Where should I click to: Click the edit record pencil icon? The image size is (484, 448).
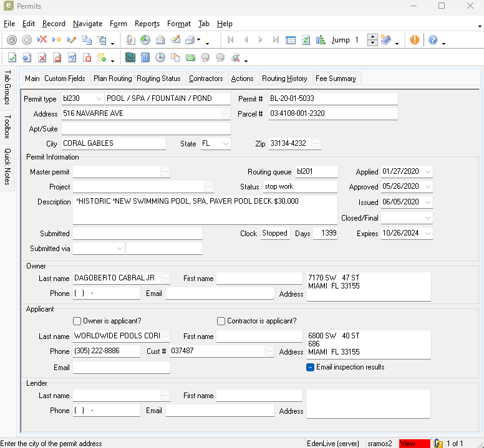point(71,40)
